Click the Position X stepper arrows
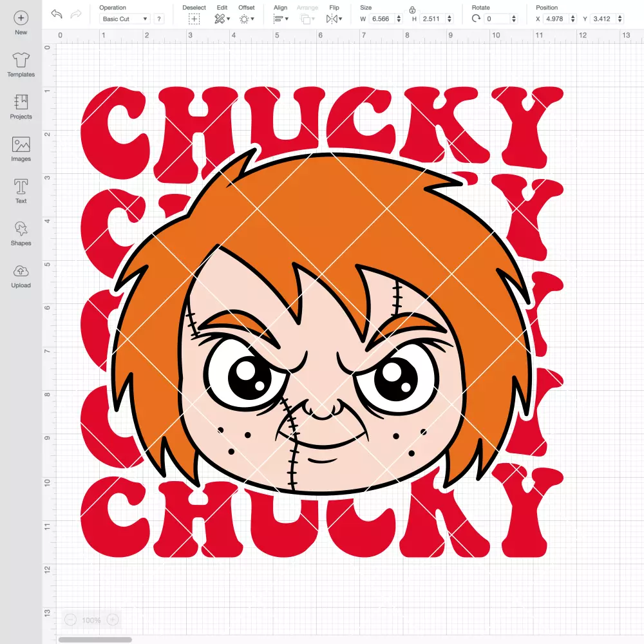The image size is (644, 644). pos(573,19)
